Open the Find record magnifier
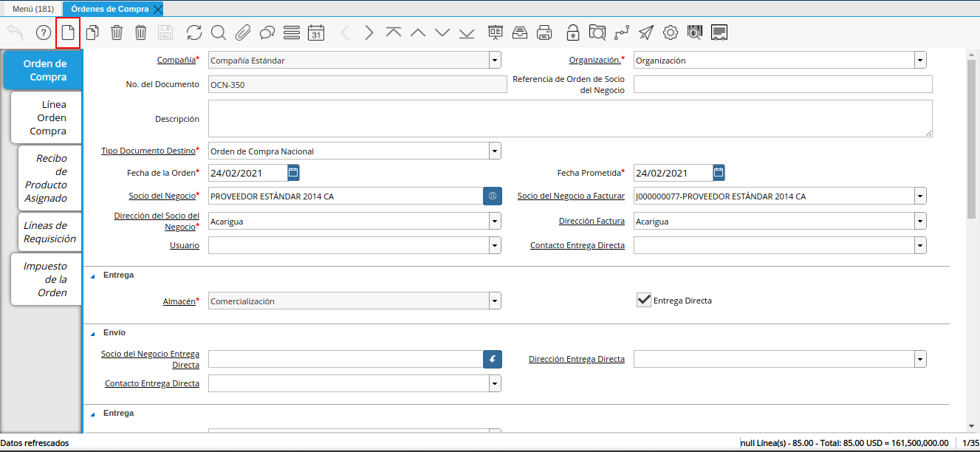 (219, 32)
